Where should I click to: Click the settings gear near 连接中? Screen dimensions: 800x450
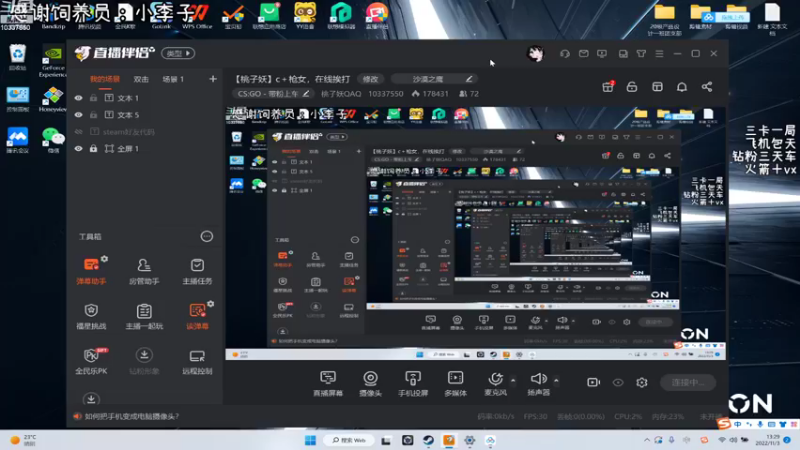642,382
